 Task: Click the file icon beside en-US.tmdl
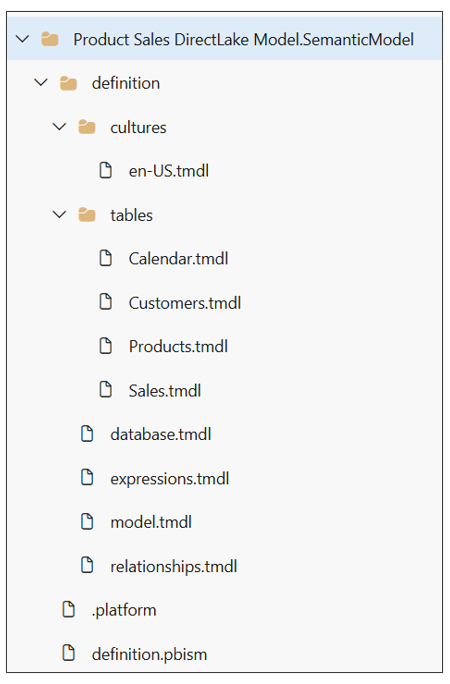click(x=106, y=170)
